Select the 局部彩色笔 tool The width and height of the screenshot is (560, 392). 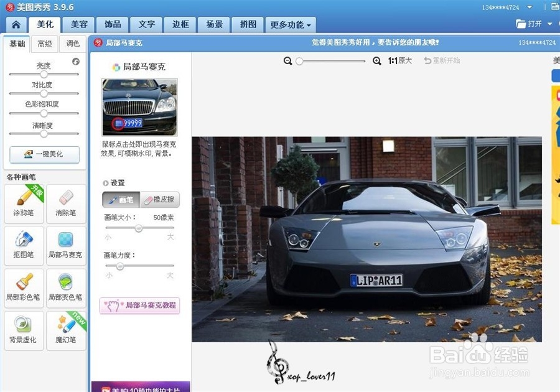point(24,288)
